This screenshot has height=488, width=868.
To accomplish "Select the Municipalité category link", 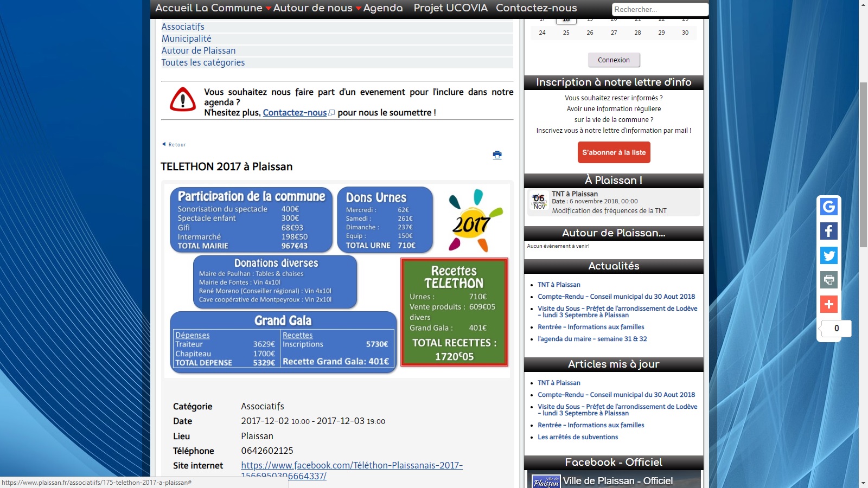I will coord(186,38).
